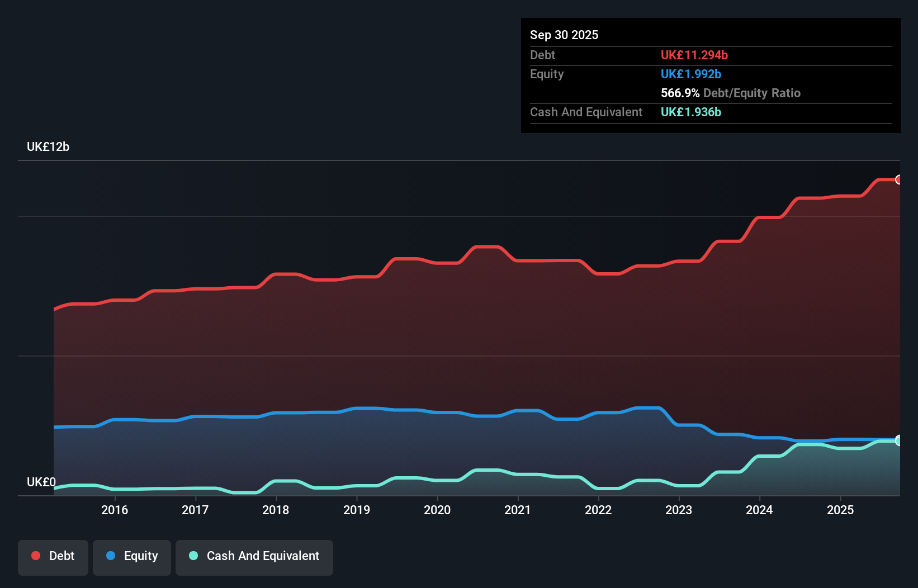Click the 2025 x-axis label
Viewport: 918px width, 588px height.
[840, 510]
